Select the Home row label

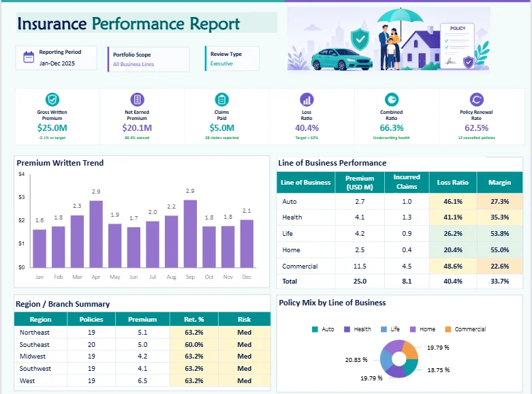[291, 250]
